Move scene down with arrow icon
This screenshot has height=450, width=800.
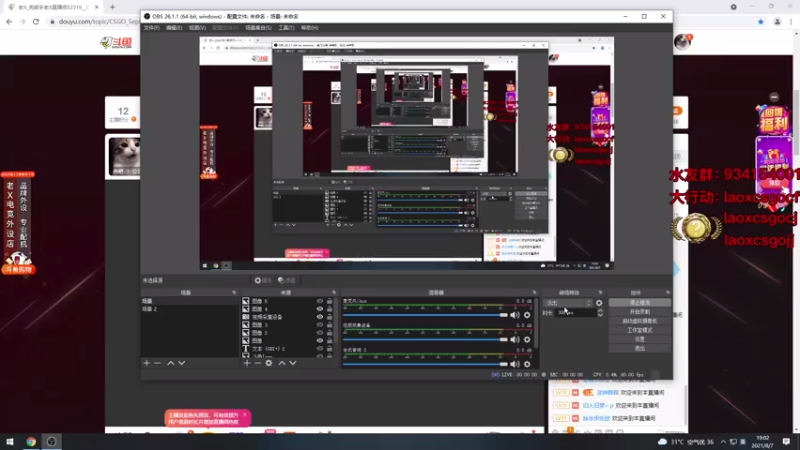[x=182, y=363]
